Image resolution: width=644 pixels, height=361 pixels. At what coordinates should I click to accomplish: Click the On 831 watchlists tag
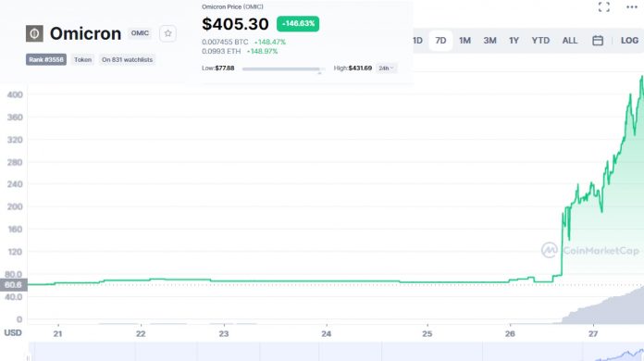tap(127, 59)
